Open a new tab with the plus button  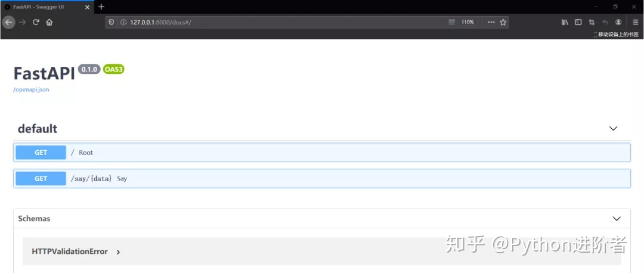[101, 7]
